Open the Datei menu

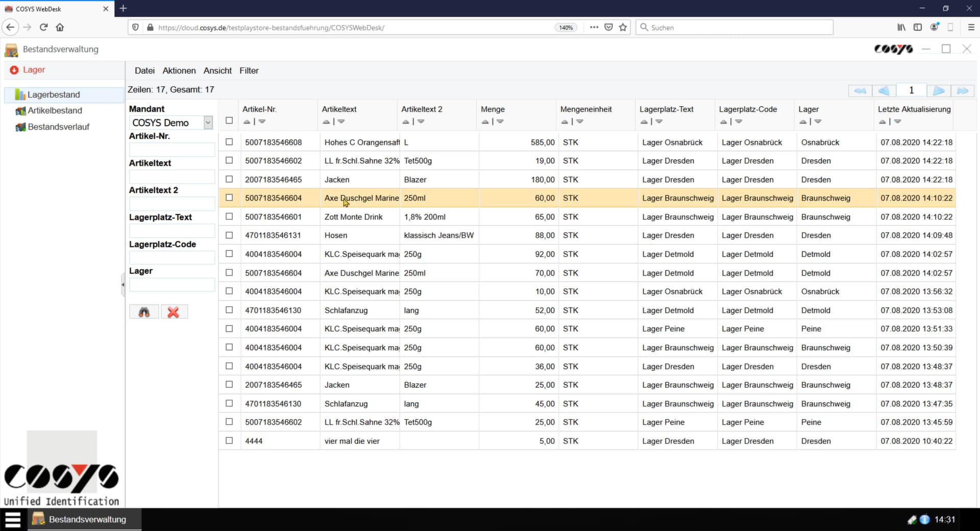144,70
